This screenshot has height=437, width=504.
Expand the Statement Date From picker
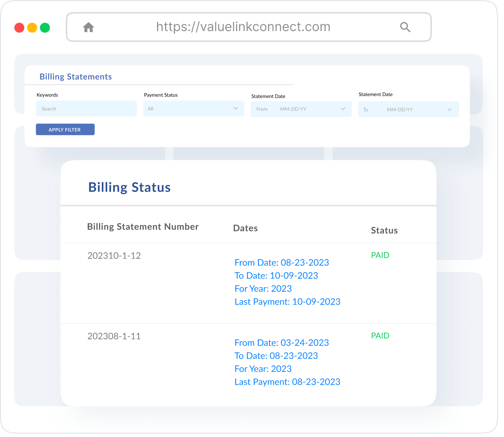301,109
